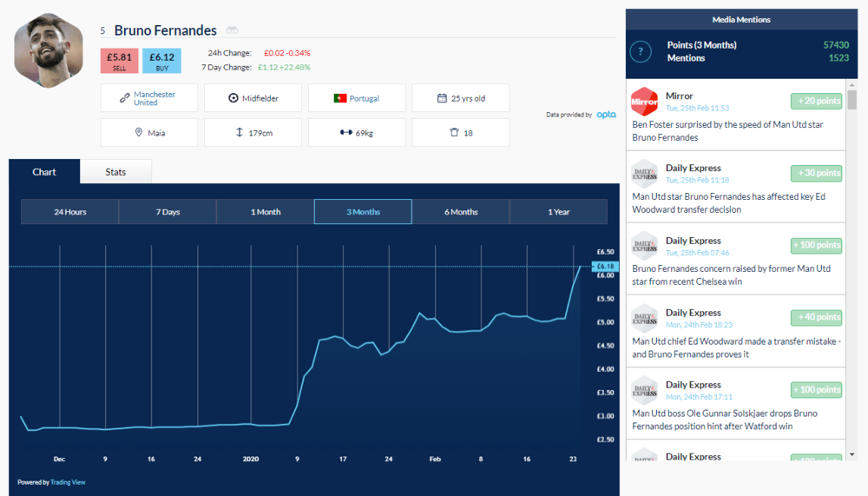This screenshot has height=496, width=868.
Task: Click the link icon beside Manchester United
Action: pos(124,98)
